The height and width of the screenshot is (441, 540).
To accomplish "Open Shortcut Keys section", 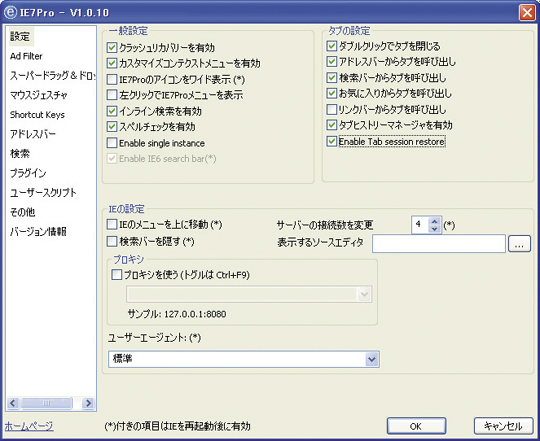I will pos(37,115).
